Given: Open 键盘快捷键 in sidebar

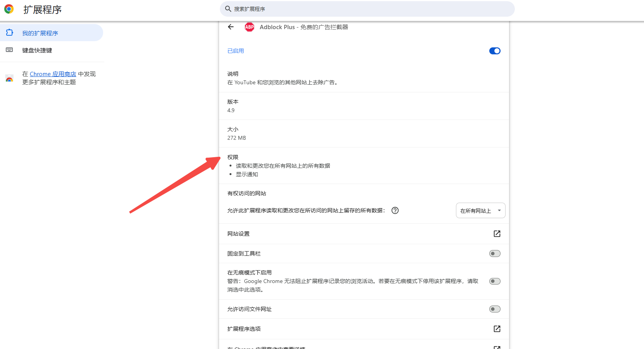Looking at the screenshot, I should tap(52, 50).
